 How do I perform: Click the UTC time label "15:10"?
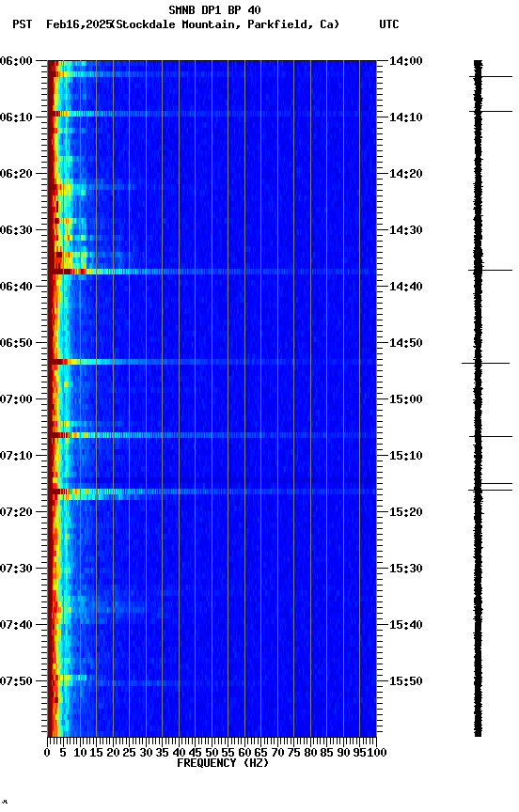[405, 456]
